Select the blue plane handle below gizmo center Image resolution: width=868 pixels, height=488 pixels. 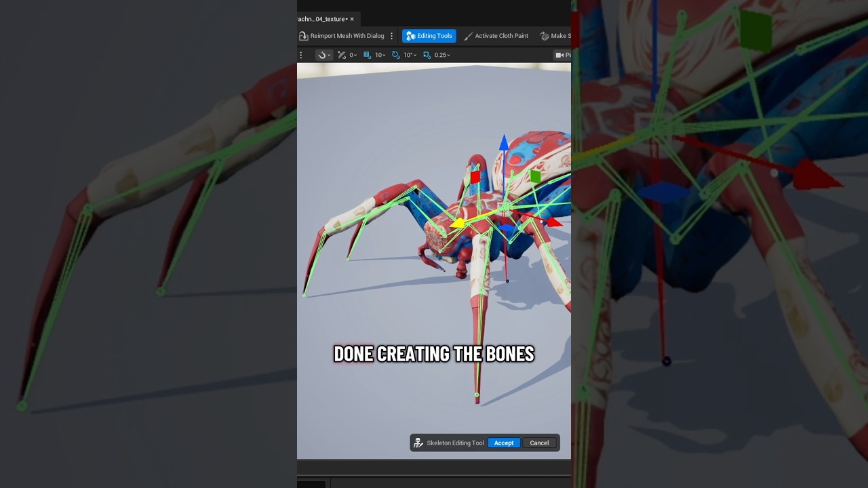[508, 229]
